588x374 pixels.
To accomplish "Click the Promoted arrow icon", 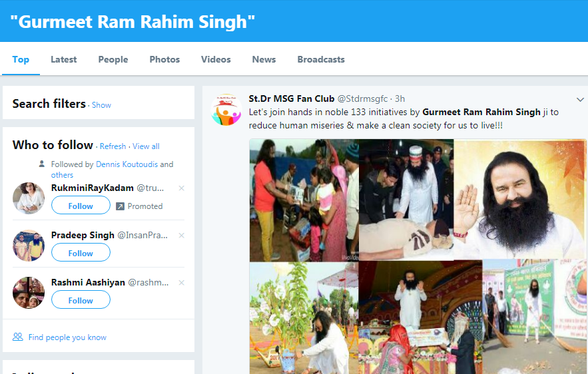I will click(120, 206).
